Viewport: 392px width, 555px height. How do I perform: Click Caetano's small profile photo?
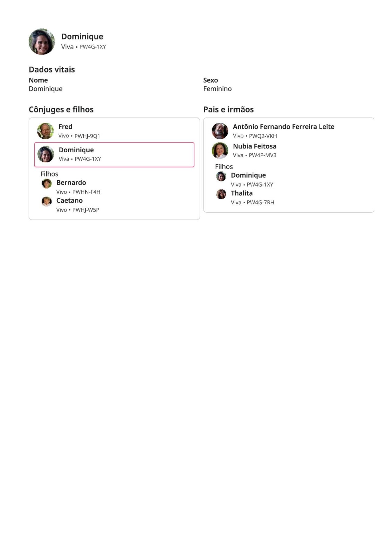pyautogui.click(x=46, y=201)
